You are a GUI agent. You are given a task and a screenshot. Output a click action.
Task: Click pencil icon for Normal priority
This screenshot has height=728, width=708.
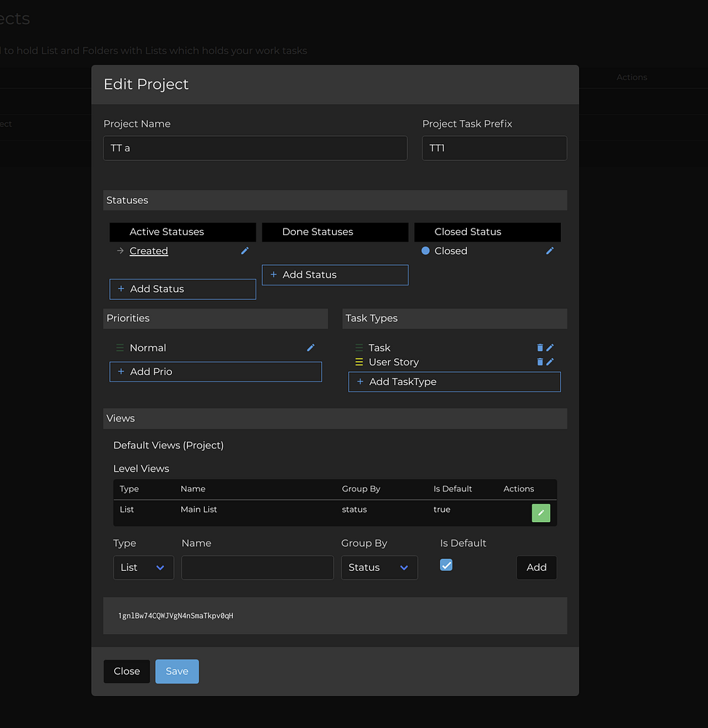311,348
